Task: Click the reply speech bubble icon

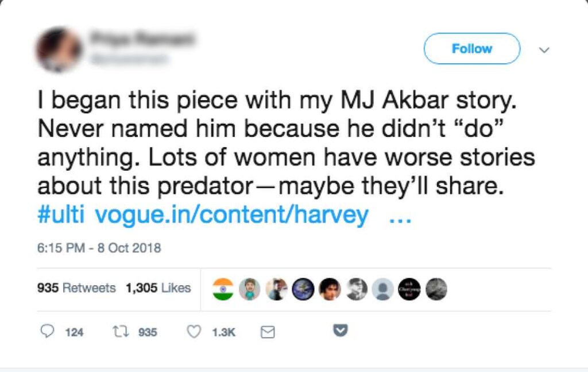Action: click(48, 331)
